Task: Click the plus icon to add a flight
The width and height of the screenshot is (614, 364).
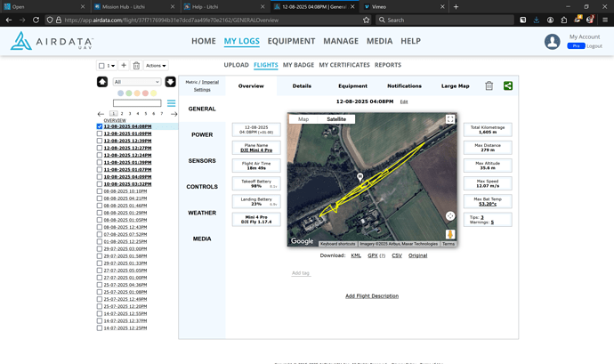Action: point(124,66)
